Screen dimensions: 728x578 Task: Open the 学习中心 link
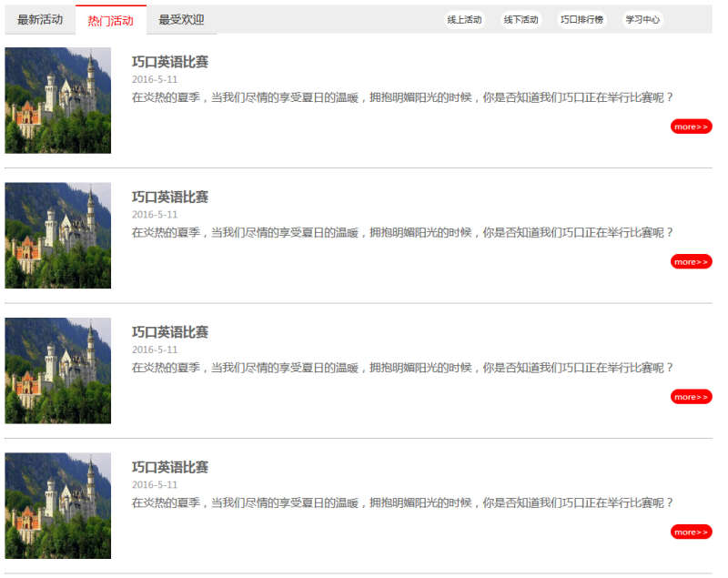(642, 18)
